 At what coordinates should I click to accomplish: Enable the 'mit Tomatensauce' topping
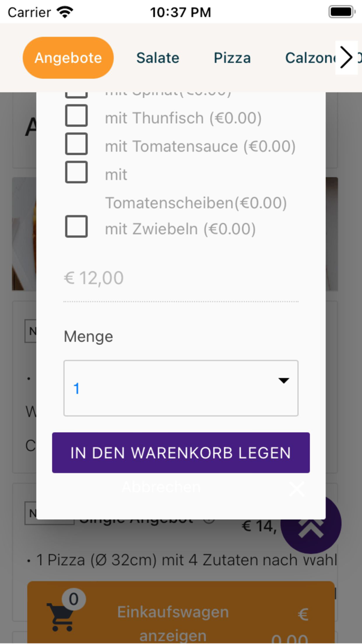(x=77, y=144)
